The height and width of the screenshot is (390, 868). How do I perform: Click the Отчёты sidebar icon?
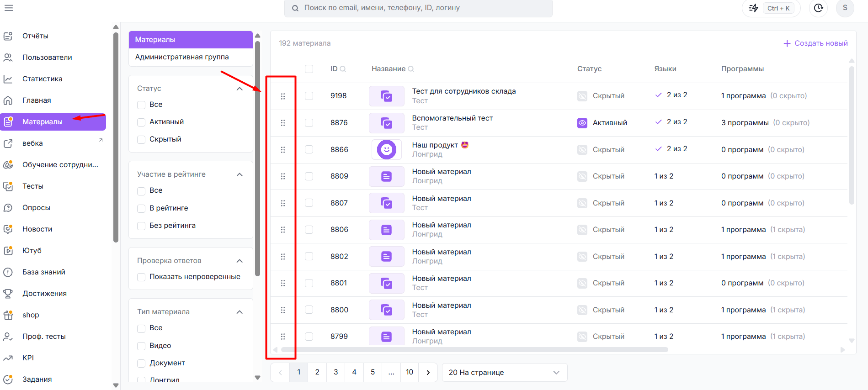[8, 36]
